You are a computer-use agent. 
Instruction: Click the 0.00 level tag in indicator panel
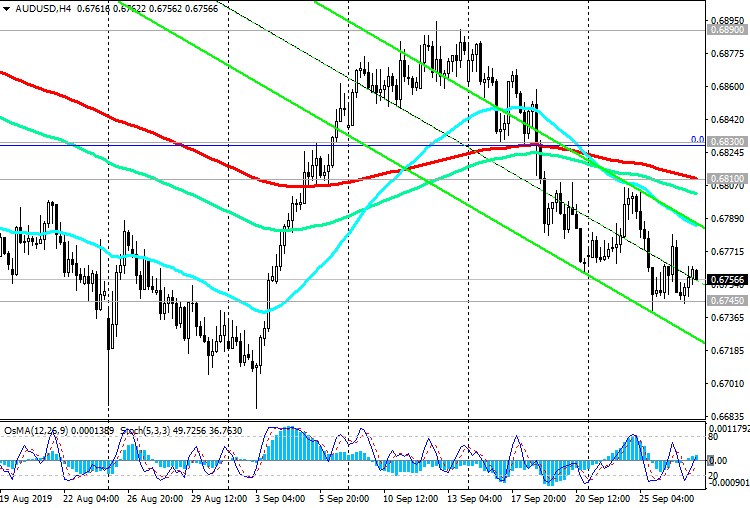click(717, 461)
